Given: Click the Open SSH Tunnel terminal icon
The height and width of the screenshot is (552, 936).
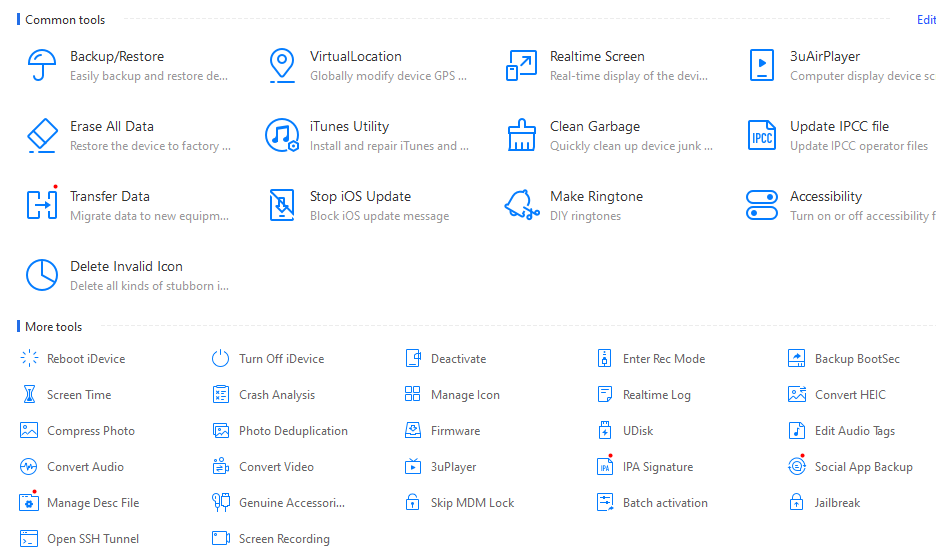Looking at the screenshot, I should (x=29, y=538).
